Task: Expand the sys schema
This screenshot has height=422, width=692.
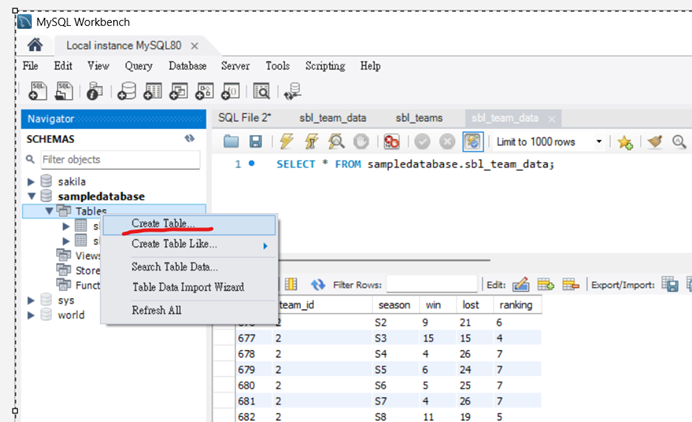Action: point(31,301)
